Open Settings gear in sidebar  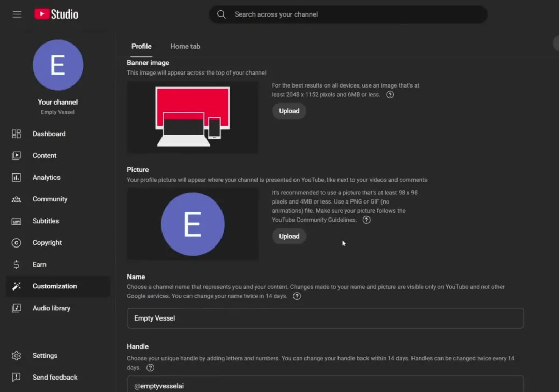(x=17, y=356)
